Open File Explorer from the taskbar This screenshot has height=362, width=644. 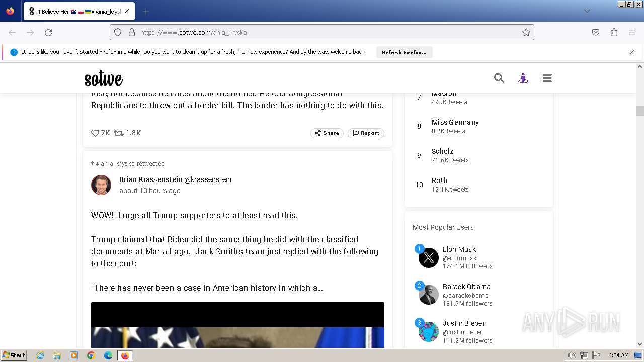point(57,355)
